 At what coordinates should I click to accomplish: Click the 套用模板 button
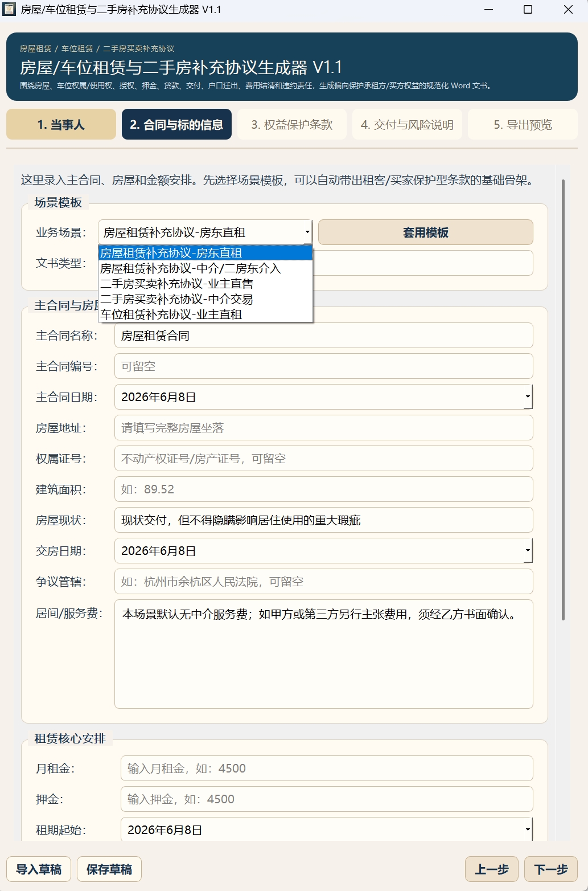click(426, 232)
